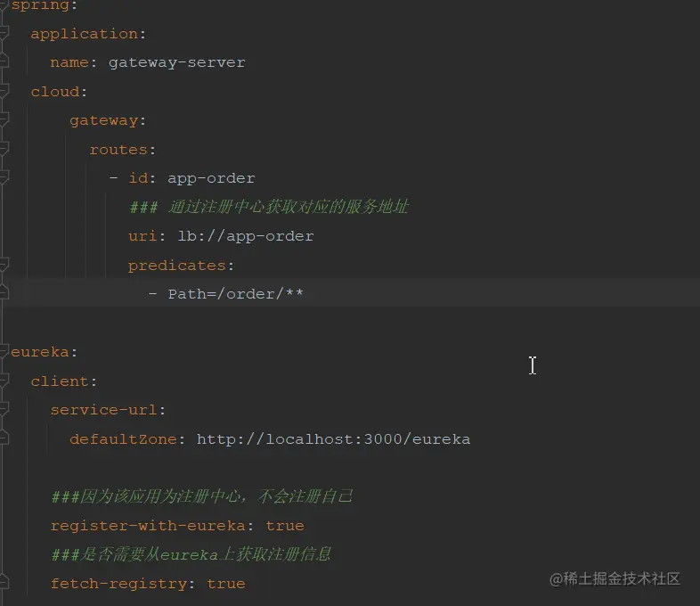Click the fetch-registry key

tap(118, 584)
